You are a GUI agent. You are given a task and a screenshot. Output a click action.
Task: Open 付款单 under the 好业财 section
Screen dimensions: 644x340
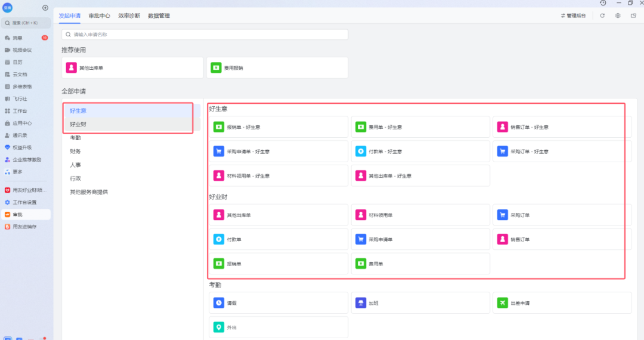tap(278, 239)
